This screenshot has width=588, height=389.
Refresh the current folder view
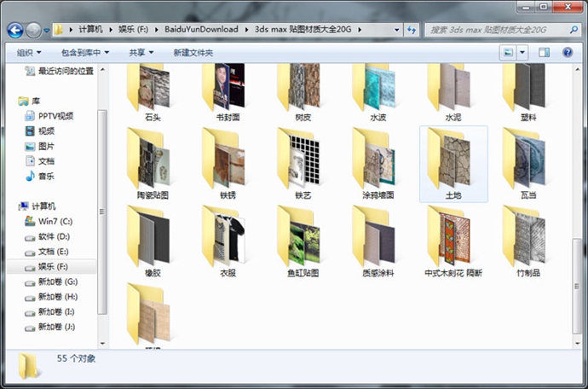click(x=412, y=30)
